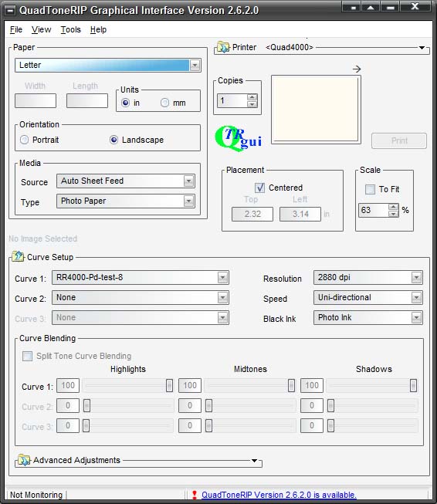
Task: Click the Curve 1 Highlights slider handle
Action: (x=169, y=385)
